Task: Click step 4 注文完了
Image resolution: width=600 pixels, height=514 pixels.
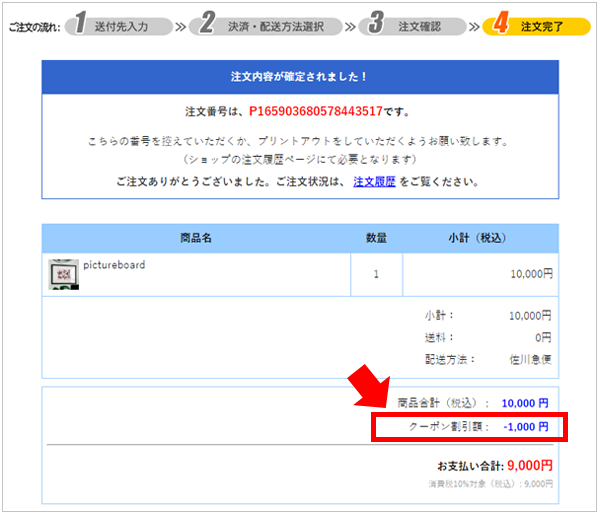Action: click(536, 26)
